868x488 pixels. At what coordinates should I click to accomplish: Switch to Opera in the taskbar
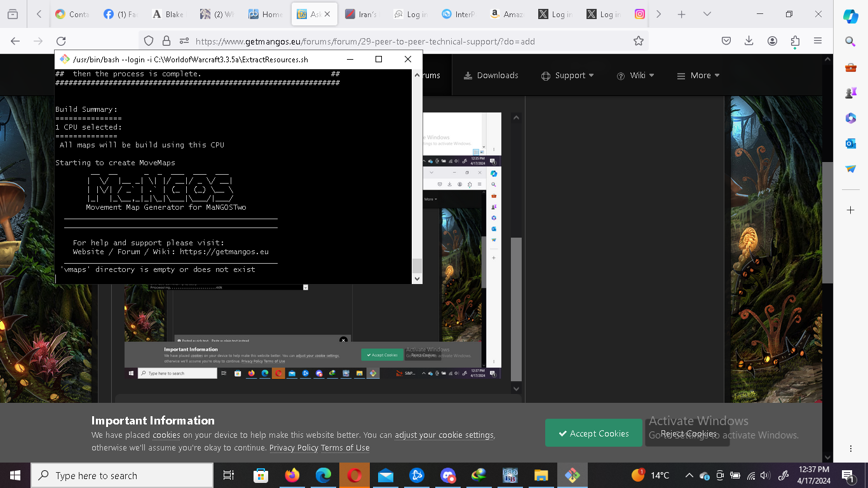(x=355, y=475)
